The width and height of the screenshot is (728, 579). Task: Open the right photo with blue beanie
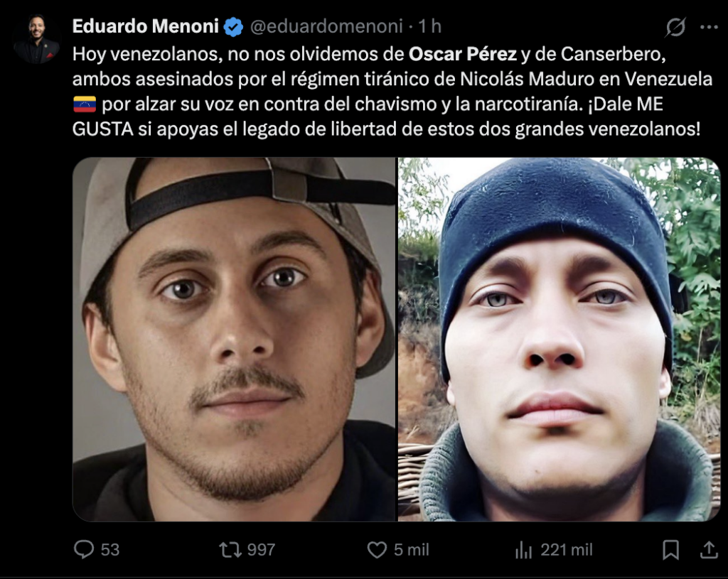(559, 339)
